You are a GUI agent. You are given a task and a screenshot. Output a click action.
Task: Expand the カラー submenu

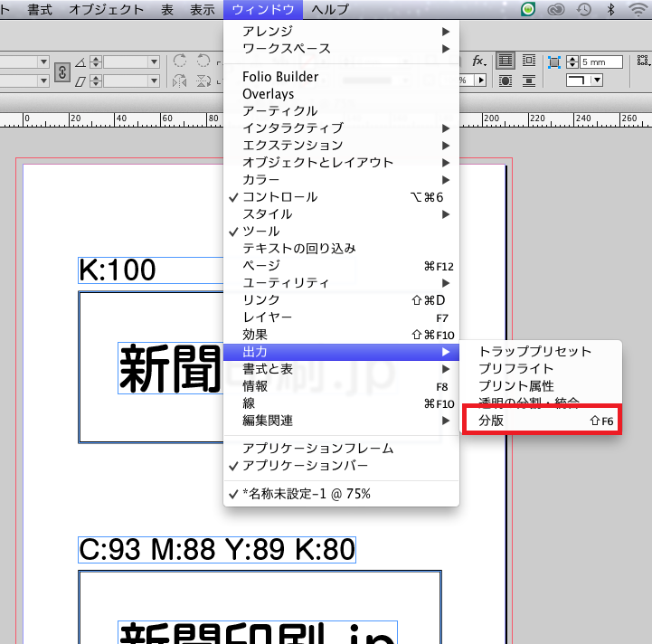click(341, 180)
